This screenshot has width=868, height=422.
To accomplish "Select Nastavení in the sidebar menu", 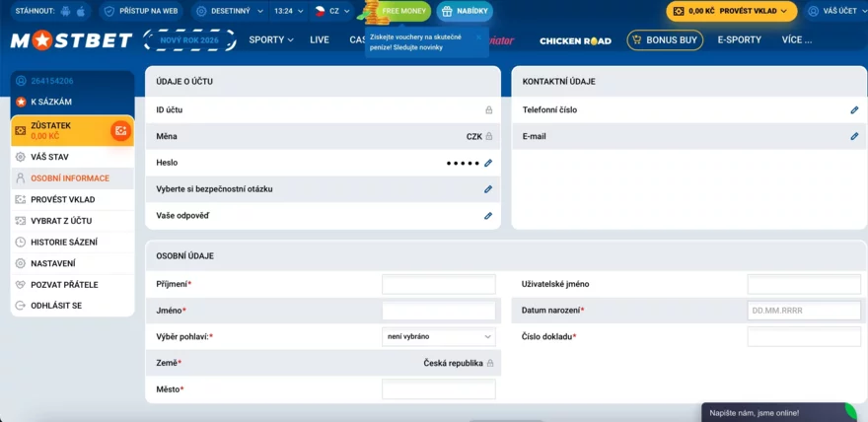I will click(52, 263).
